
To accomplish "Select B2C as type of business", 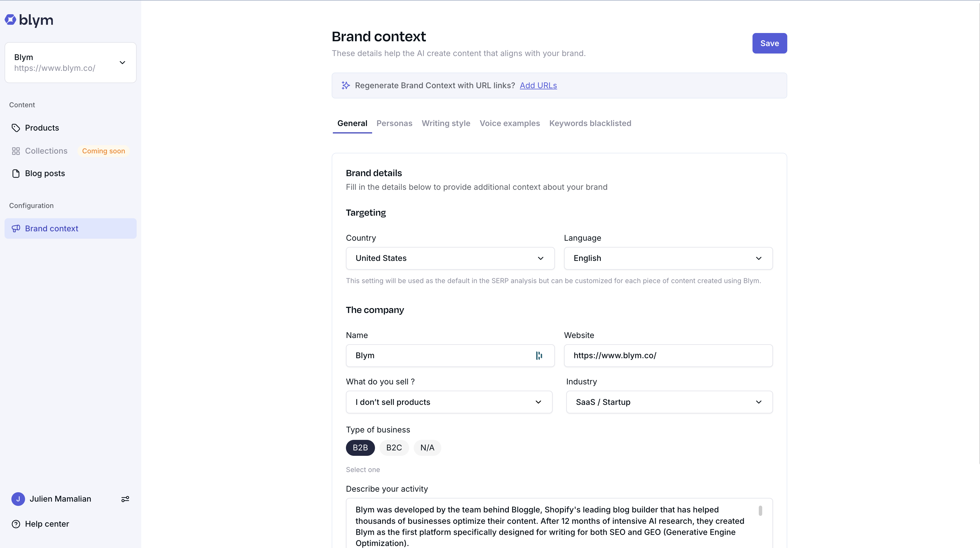I will pyautogui.click(x=394, y=448).
